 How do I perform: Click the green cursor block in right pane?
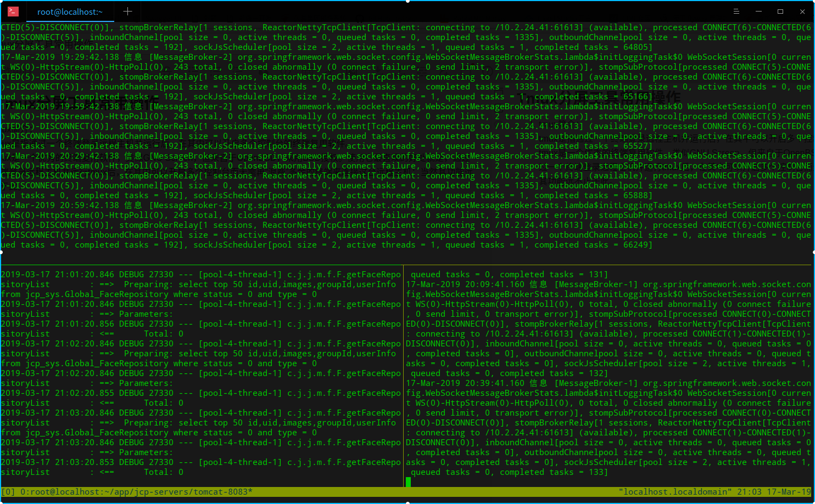408,482
